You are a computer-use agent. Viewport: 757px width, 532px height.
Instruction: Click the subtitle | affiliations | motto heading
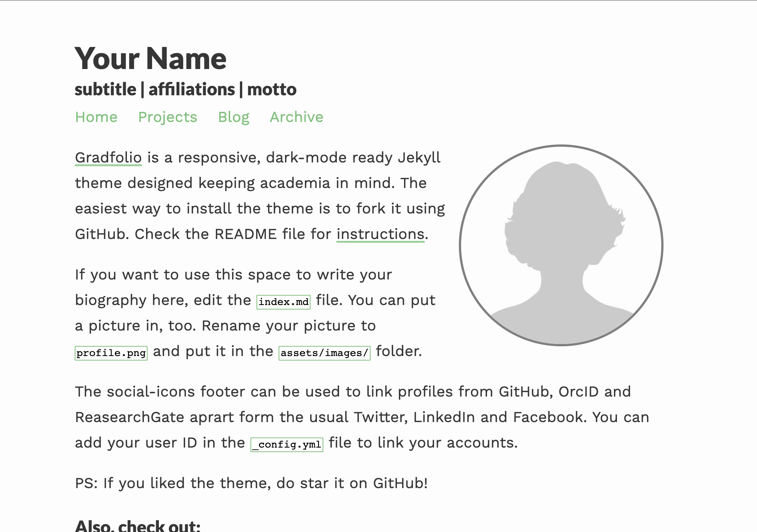pyautogui.click(x=185, y=89)
